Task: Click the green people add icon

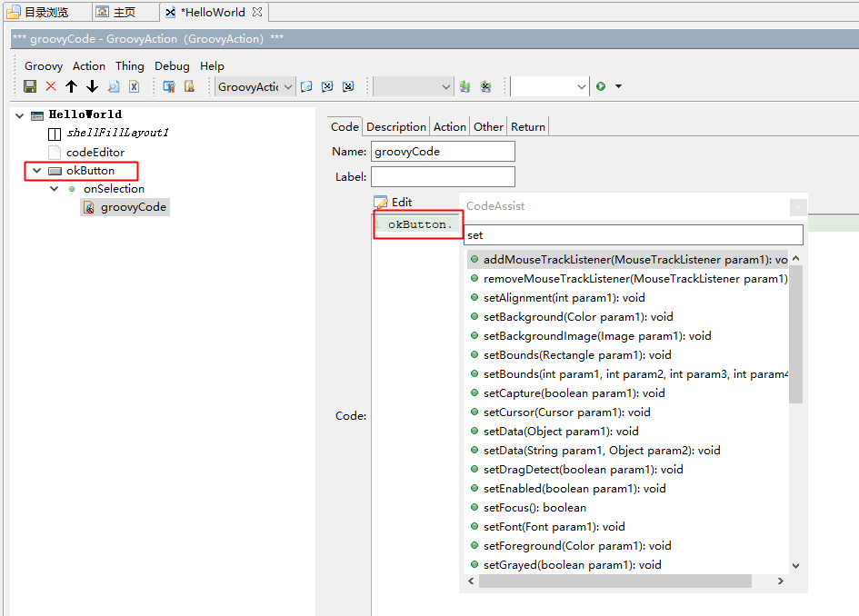Action: [x=464, y=86]
